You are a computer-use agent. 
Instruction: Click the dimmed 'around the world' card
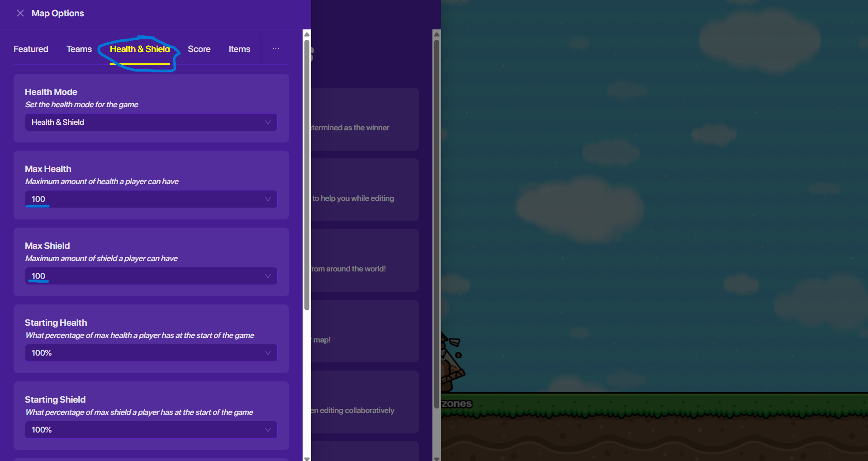365,261
